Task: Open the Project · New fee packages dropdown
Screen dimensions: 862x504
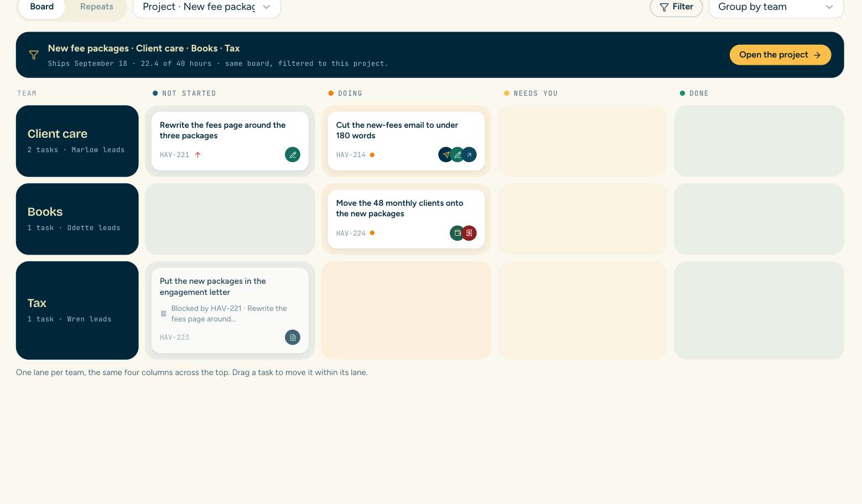Action: point(207,7)
